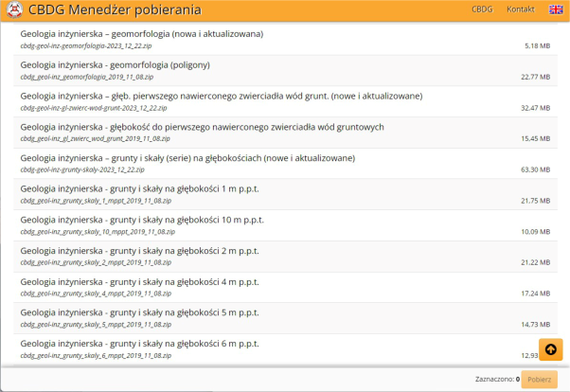Click the scroll-to-top arrow button

[x=551, y=348]
